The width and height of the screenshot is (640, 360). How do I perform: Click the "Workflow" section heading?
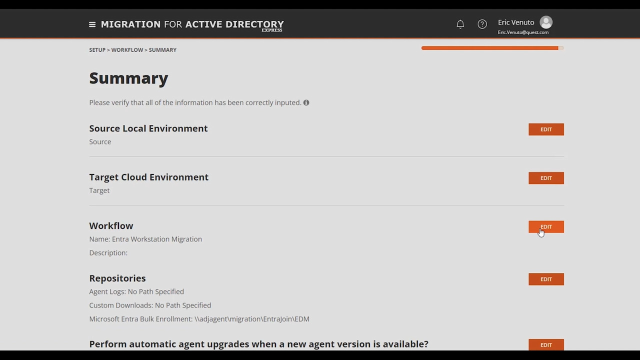click(111, 226)
